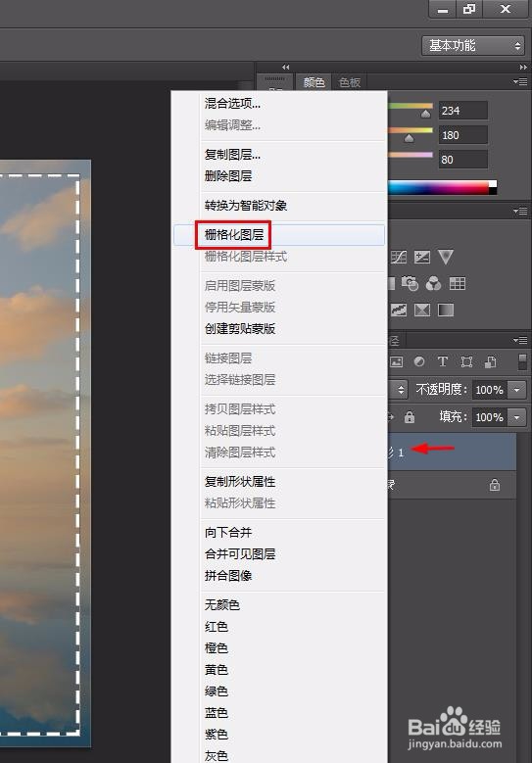532x763 pixels.
Task: Click the color value field showing 180
Action: pos(462,135)
